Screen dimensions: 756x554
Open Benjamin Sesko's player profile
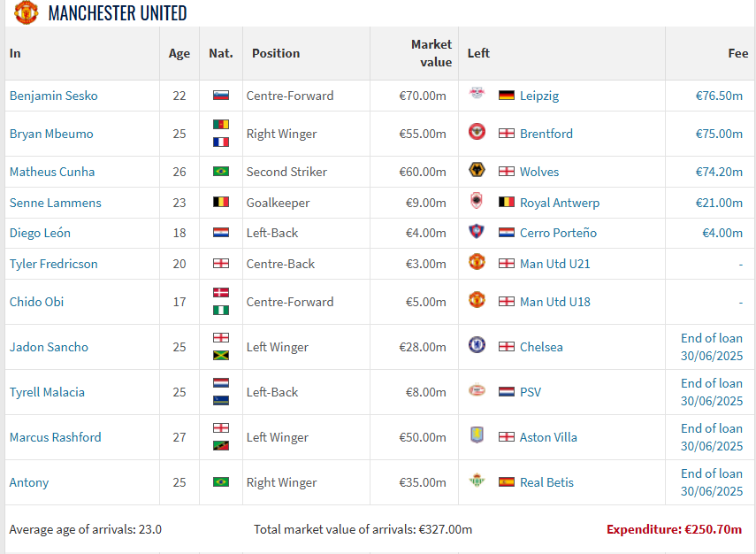[x=54, y=96]
